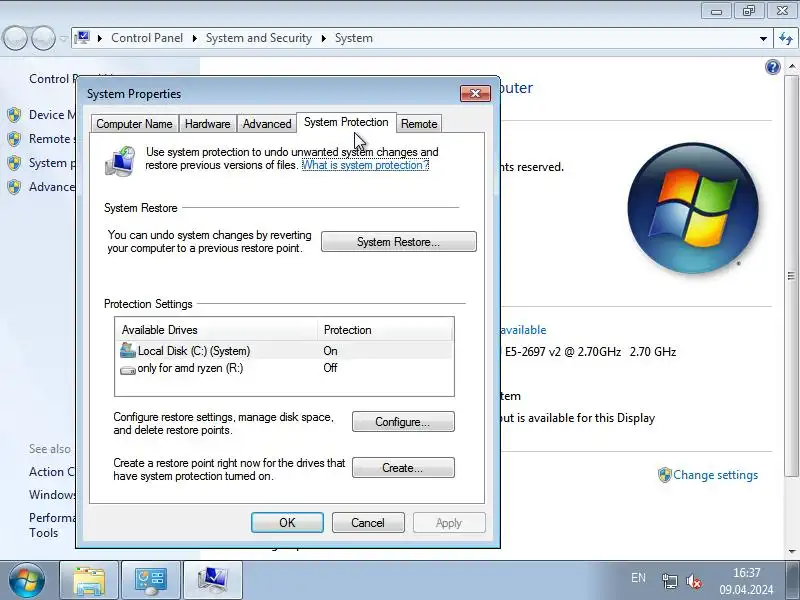Open Action Center under See also

(x=52, y=472)
